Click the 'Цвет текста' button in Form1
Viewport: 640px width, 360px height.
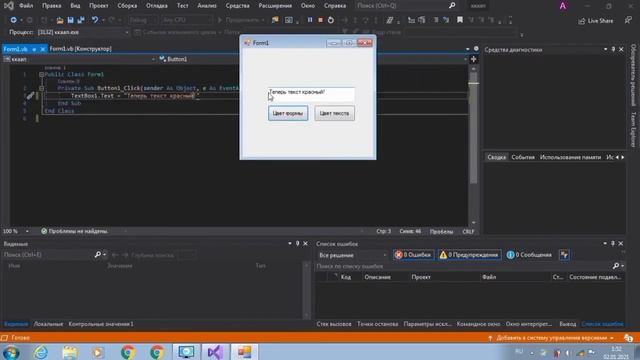334,113
